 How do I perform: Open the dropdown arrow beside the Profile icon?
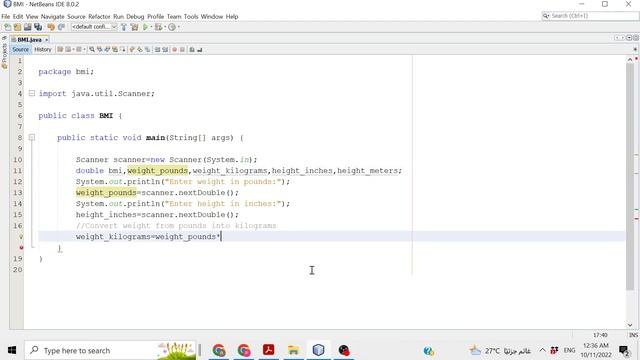pos(178,27)
